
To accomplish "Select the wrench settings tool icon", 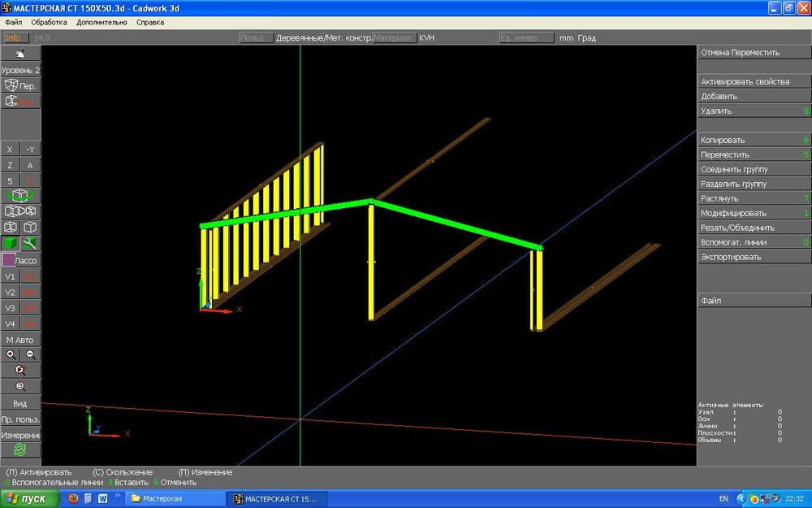I will pos(30,243).
